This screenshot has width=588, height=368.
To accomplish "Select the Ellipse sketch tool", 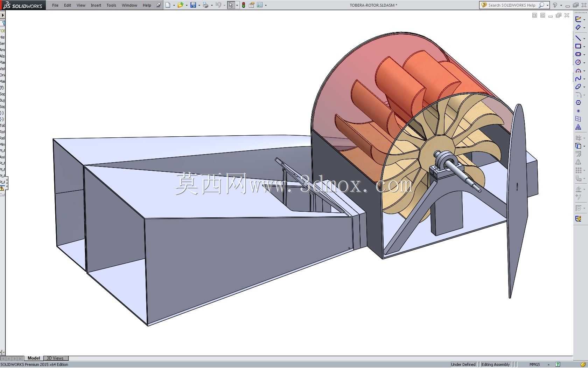I will pos(578,87).
